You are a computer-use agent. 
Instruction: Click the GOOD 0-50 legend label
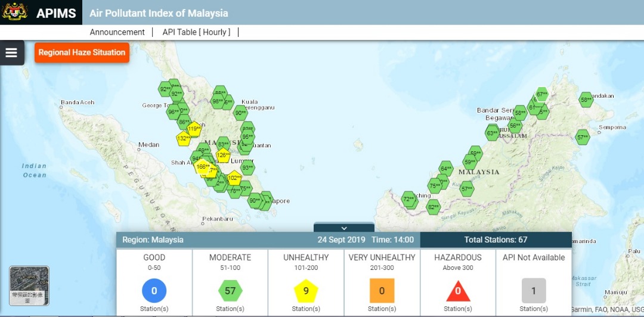[154, 262]
